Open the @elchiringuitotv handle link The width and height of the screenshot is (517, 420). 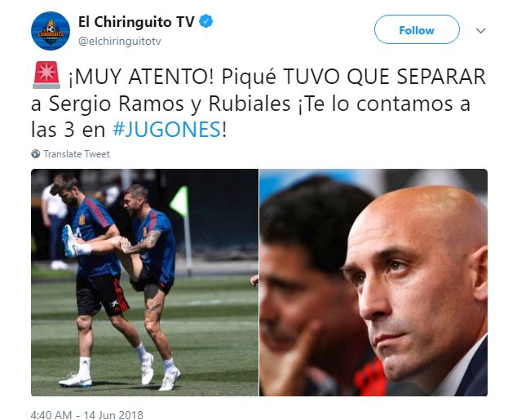(x=119, y=42)
